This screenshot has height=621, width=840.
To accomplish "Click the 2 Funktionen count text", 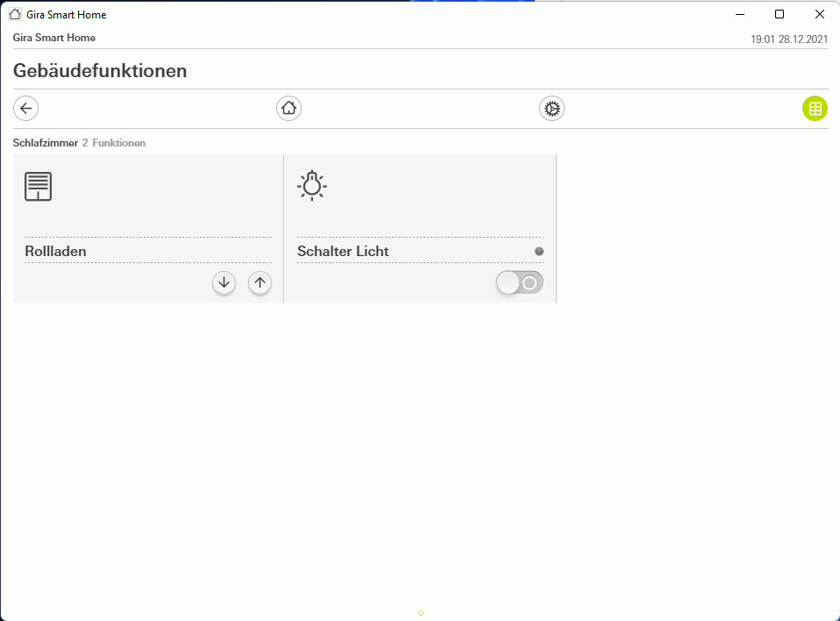I will click(114, 143).
